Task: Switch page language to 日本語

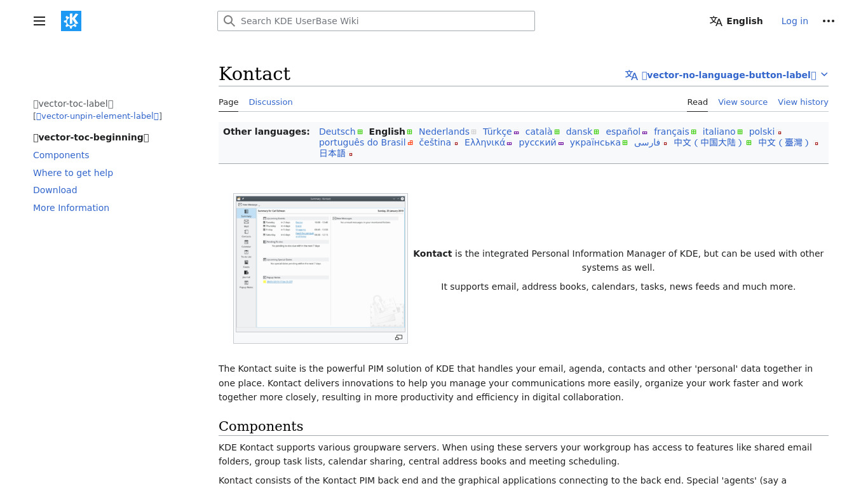Action: click(x=332, y=153)
